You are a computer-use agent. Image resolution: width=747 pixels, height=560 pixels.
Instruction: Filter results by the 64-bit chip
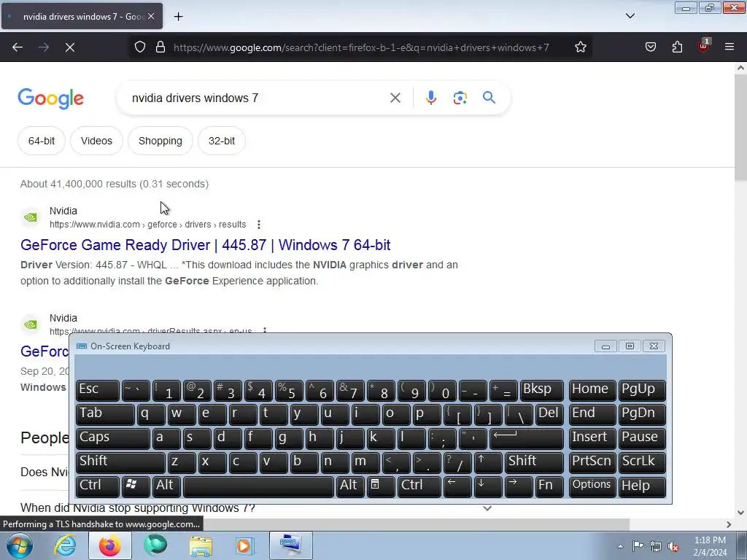42,141
